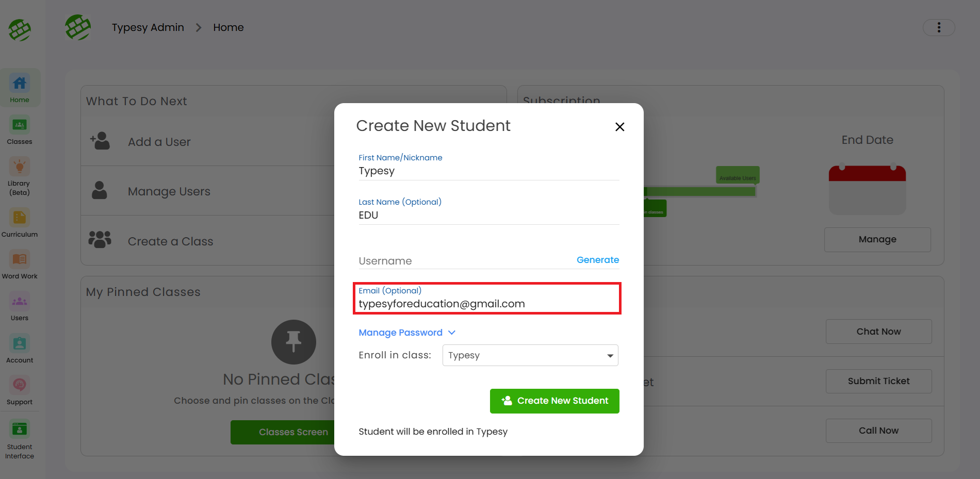This screenshot has height=479, width=980.
Task: Go to Curriculum in the sidebar
Action: click(x=20, y=223)
